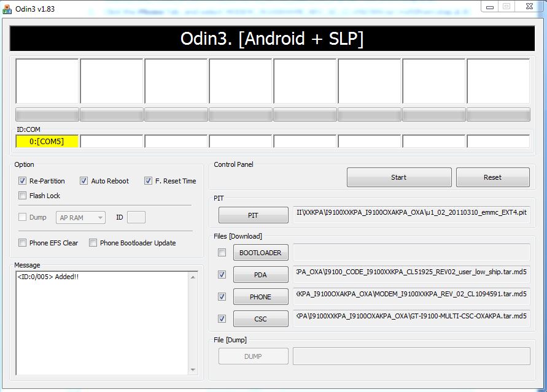547x392 pixels.
Task: Click the Dump ID input field
Action: click(x=136, y=217)
